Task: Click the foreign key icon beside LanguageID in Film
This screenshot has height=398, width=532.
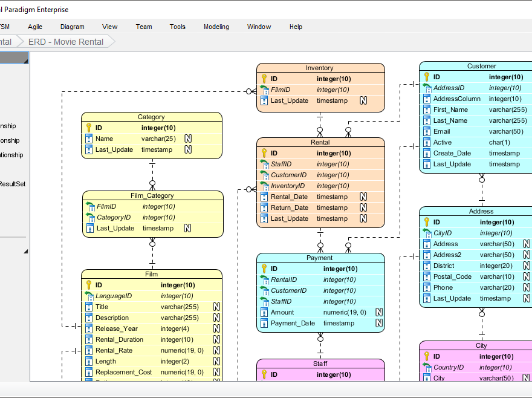Action: 89,296
